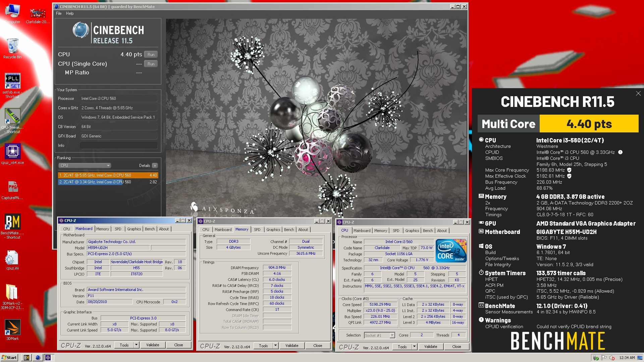
Task: Click the Start button
Action: [x=9, y=358]
